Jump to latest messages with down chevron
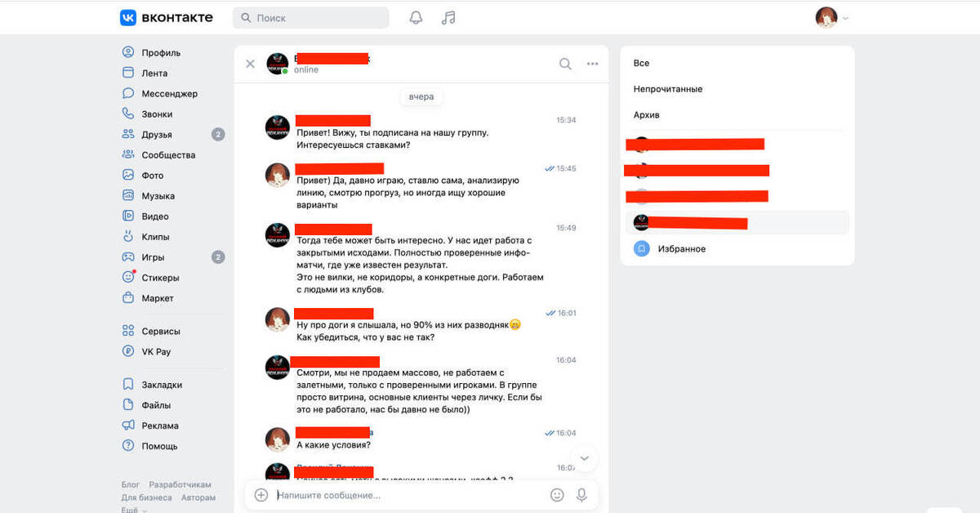Screen dimensions: 980x513 (x=585, y=459)
